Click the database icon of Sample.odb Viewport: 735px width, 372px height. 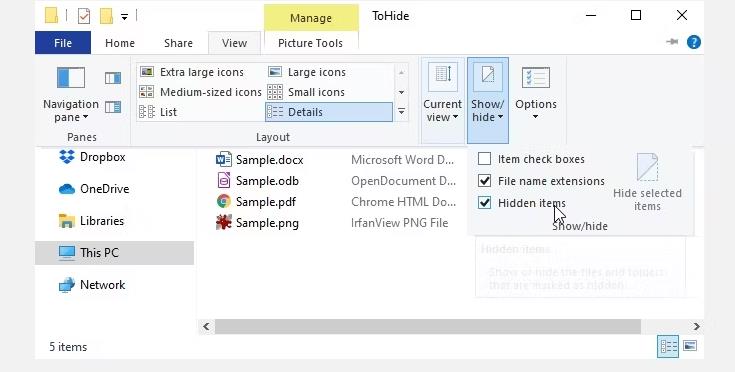[224, 180]
